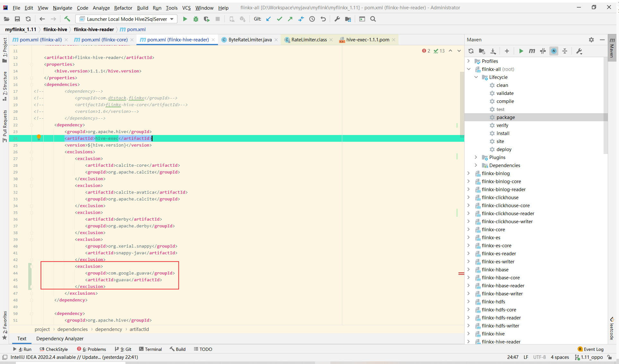
Task: Click the 1.11_oppo Git branch widget
Action: 589,357
